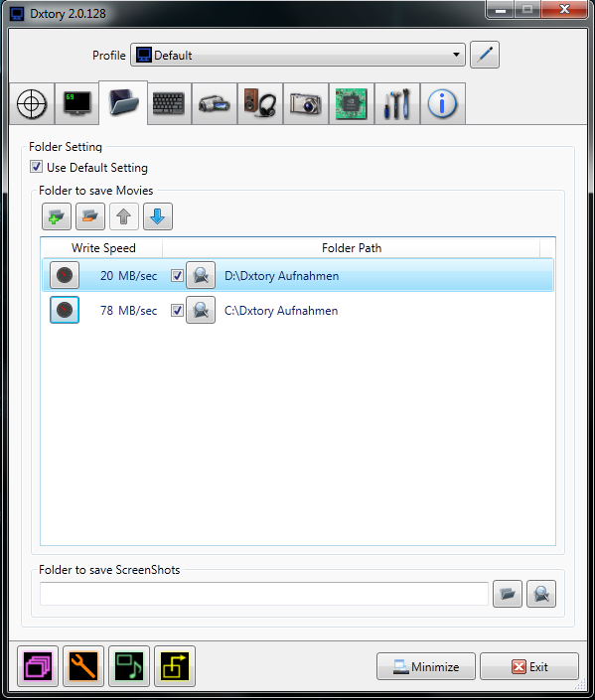Run speed benchmark for C:\Dxtory Aufnahmen
The height and width of the screenshot is (700, 595).
(x=65, y=310)
